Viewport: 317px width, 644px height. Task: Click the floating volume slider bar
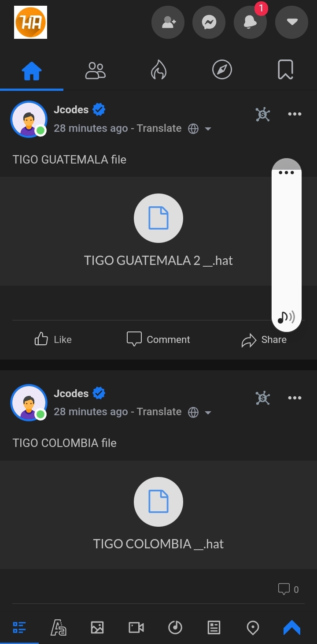point(286,242)
